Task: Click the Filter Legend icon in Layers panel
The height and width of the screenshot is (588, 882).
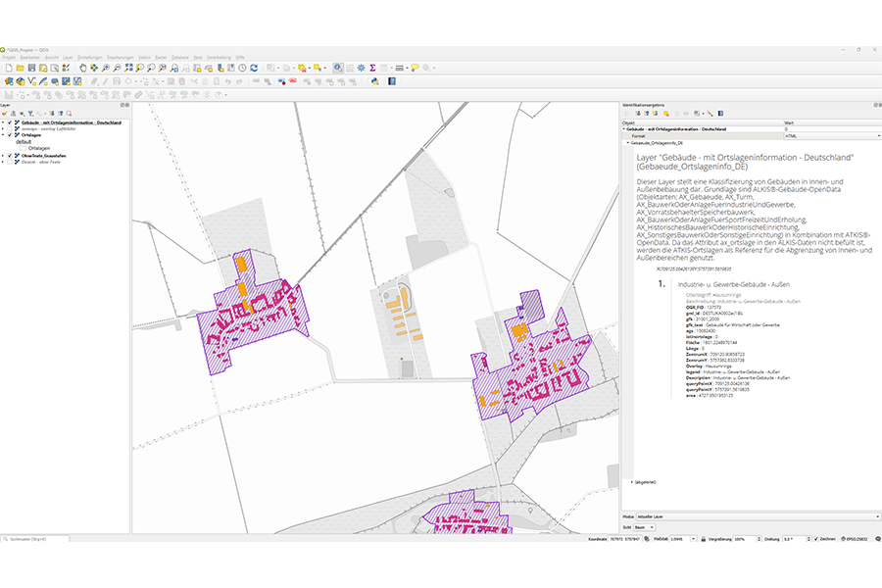Action: tap(31, 114)
